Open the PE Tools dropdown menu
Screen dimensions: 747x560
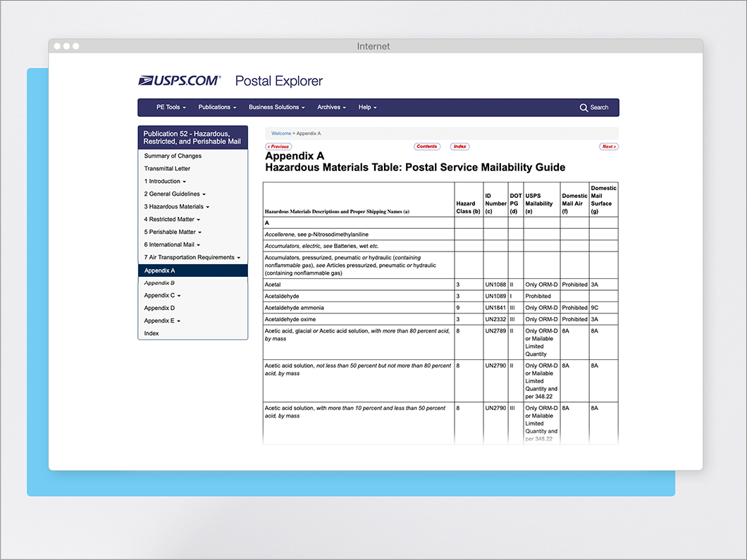171,107
